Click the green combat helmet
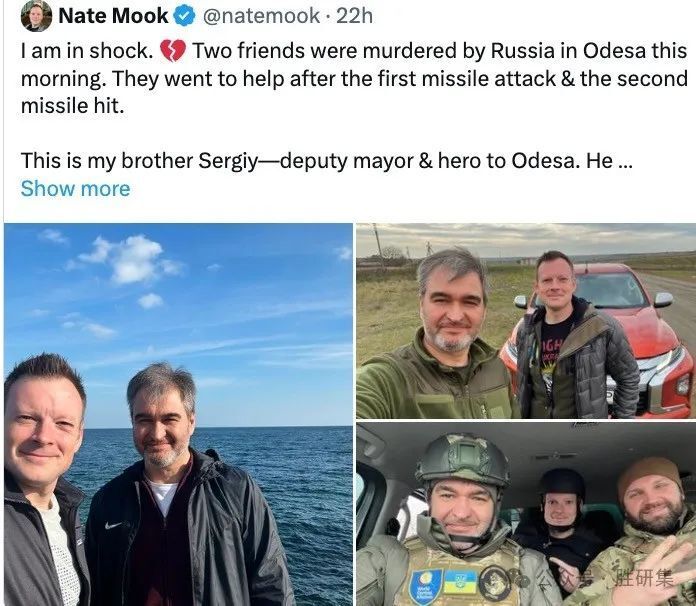 (x=462, y=460)
